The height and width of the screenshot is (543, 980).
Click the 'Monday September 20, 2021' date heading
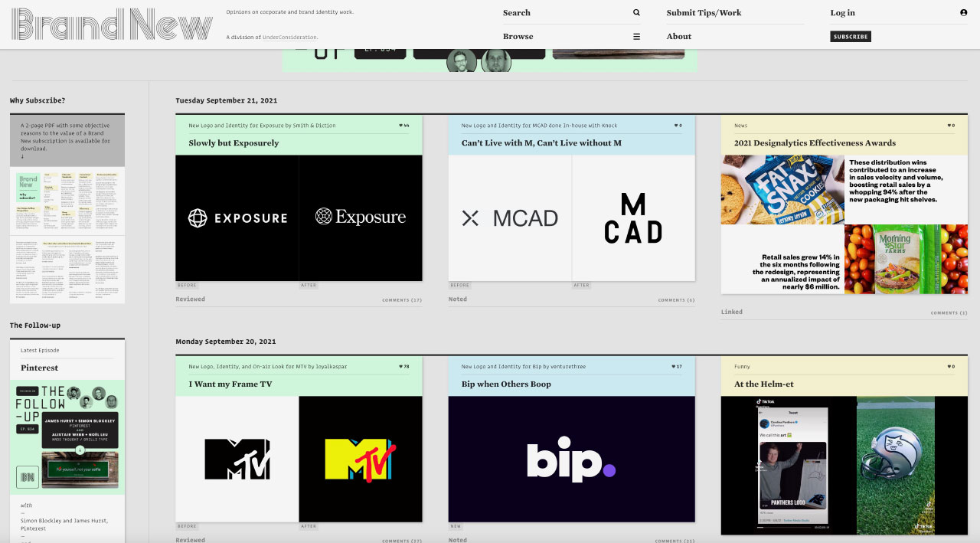[x=226, y=342]
